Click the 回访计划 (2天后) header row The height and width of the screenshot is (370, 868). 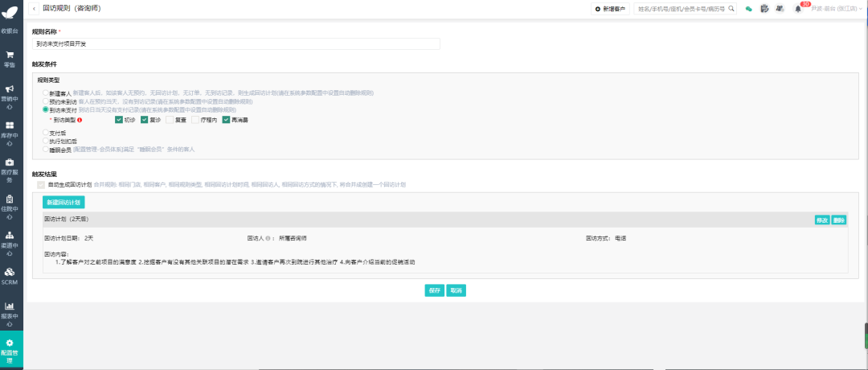coord(445,220)
